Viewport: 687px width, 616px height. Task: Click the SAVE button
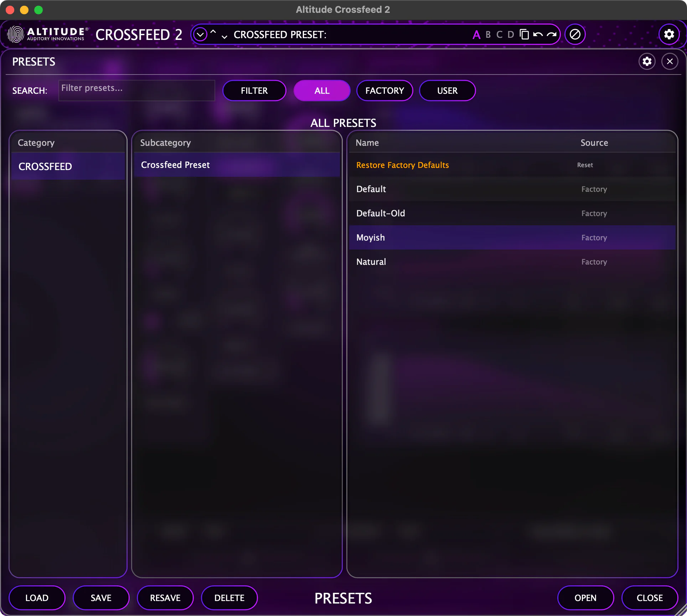click(101, 598)
